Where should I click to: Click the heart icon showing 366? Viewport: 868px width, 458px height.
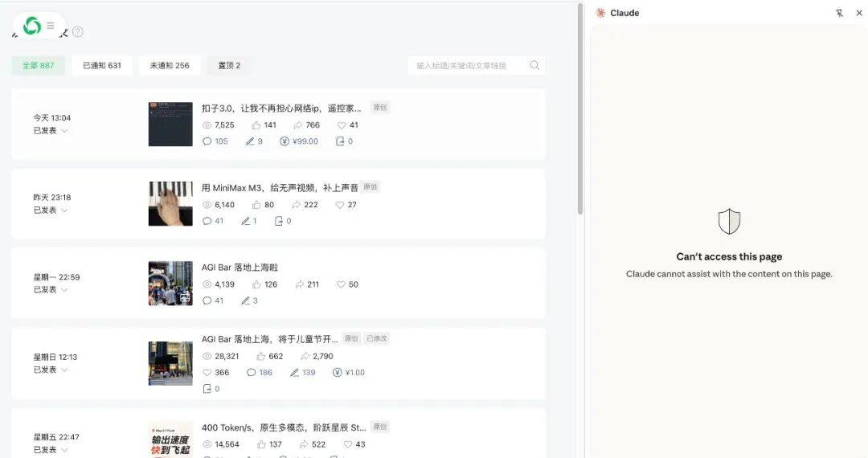point(207,372)
